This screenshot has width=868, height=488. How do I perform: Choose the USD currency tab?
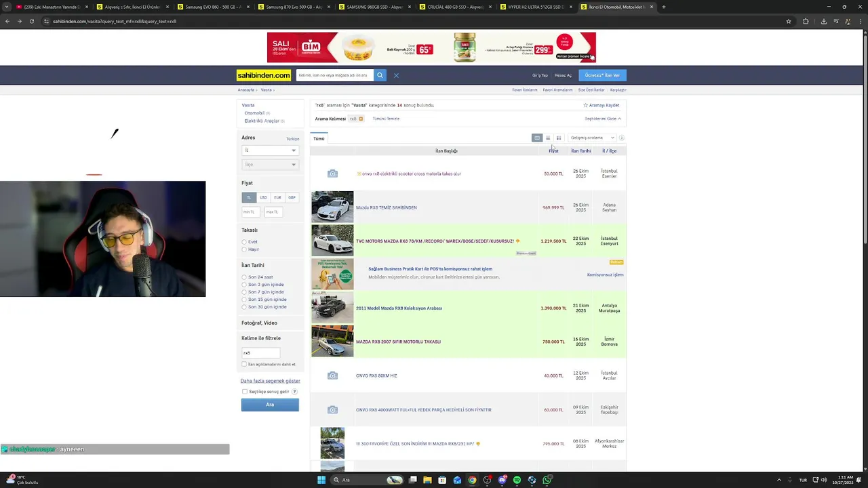(x=263, y=198)
